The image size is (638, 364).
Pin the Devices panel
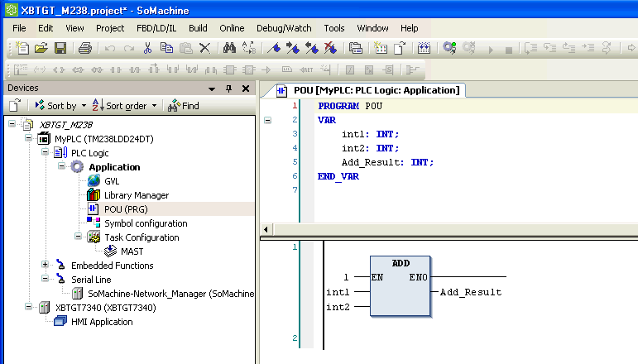point(228,89)
